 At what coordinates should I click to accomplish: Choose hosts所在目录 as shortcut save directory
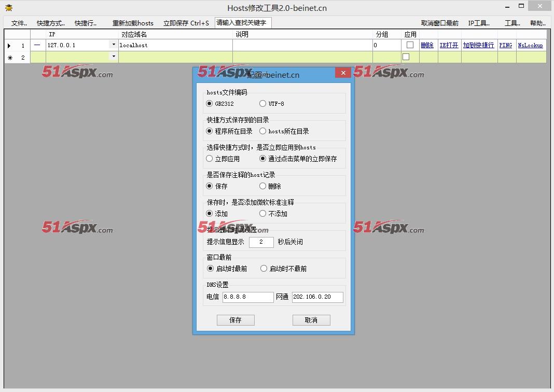pyautogui.click(x=263, y=131)
